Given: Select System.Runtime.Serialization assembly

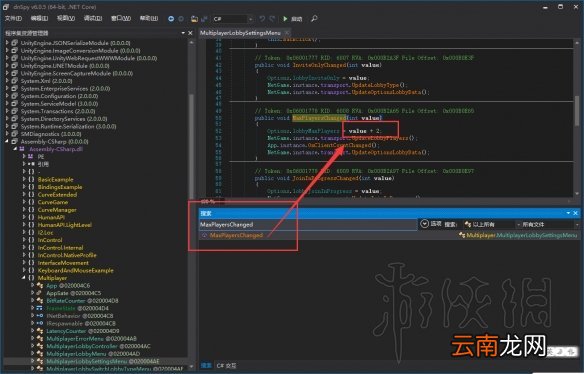Looking at the screenshot, I should point(68,126).
